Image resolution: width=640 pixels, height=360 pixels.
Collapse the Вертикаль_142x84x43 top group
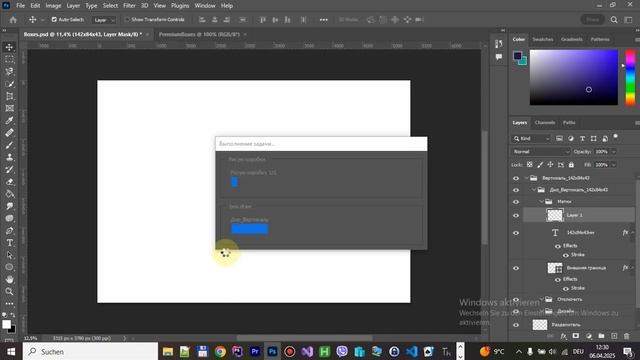point(526,178)
